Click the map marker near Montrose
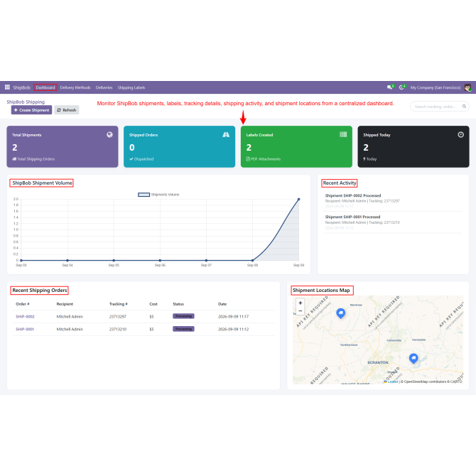 tap(340, 313)
